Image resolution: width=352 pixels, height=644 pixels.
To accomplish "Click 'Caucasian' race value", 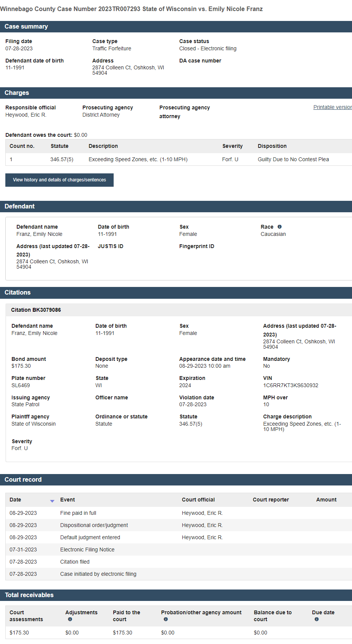I will coord(273,234).
